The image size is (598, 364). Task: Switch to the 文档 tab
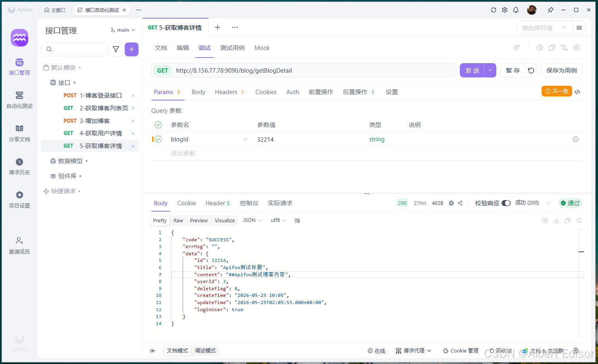coord(161,48)
